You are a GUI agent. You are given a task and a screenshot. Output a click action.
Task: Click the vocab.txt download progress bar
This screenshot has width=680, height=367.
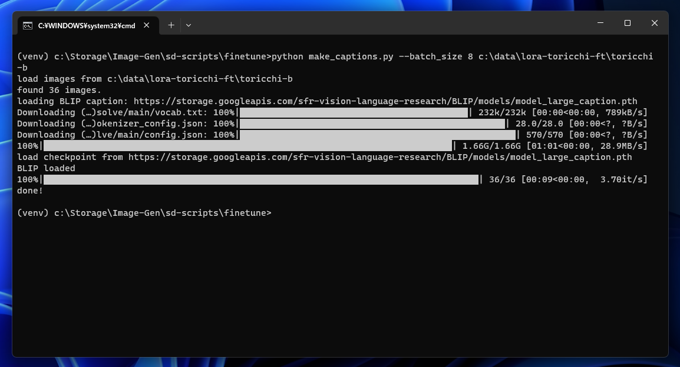354,112
